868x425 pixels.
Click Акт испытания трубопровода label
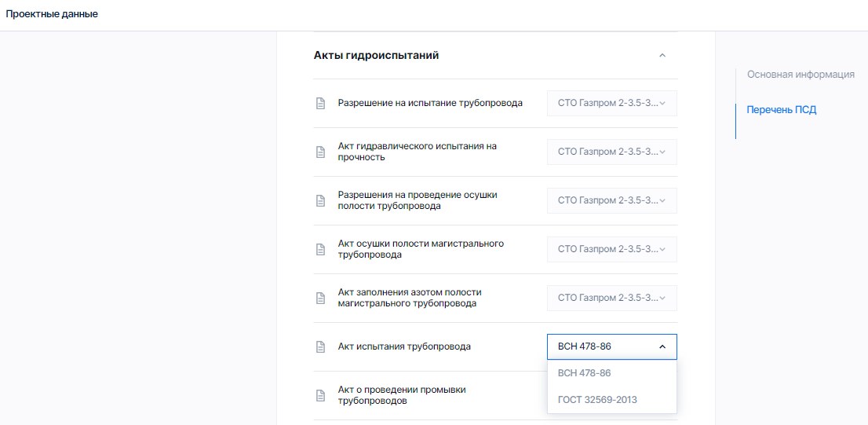pyautogui.click(x=404, y=347)
